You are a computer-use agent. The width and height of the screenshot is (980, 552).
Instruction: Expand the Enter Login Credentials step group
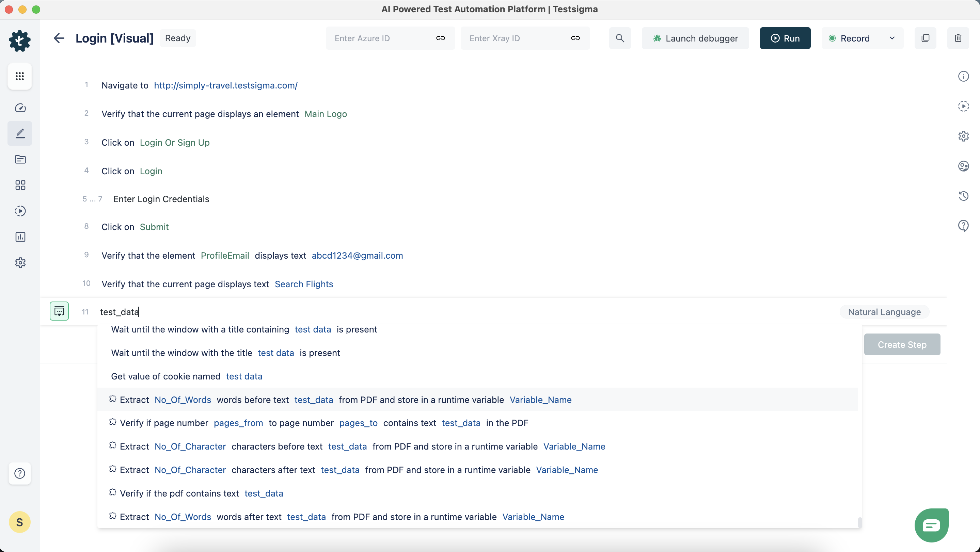[161, 199]
